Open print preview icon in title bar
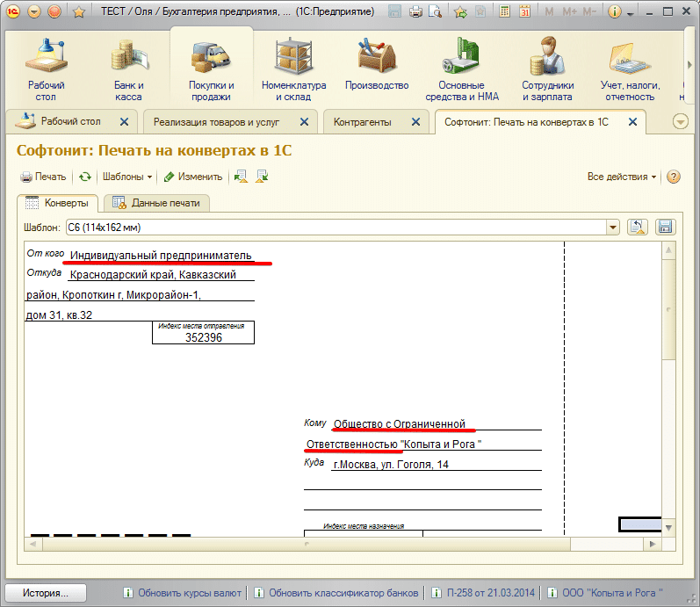This screenshot has width=700, height=607. (435, 11)
